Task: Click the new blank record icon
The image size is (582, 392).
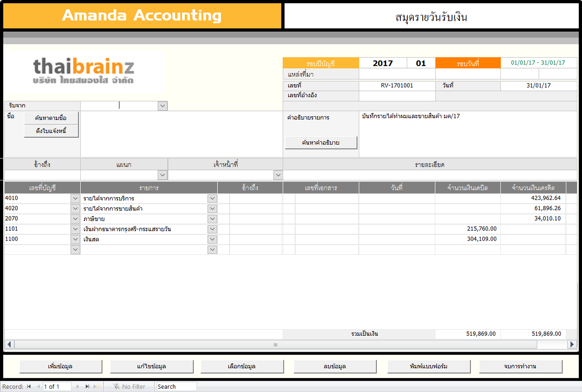Action: [x=97, y=386]
